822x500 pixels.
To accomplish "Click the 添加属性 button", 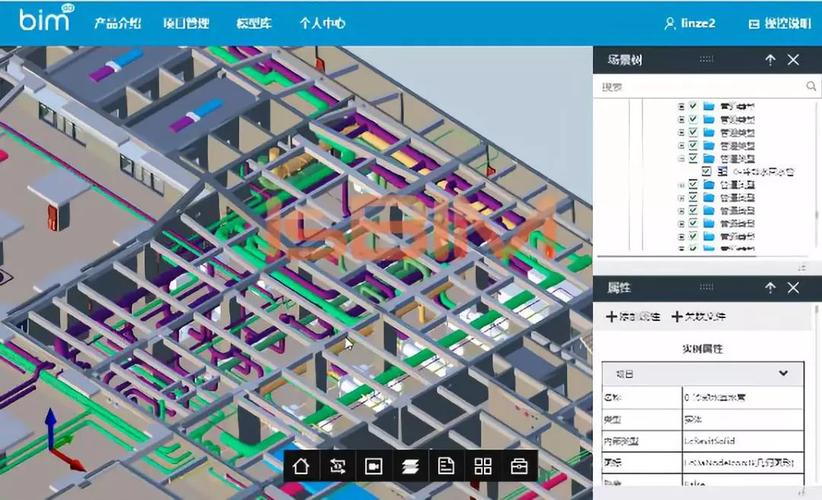I will pyautogui.click(x=633, y=317).
